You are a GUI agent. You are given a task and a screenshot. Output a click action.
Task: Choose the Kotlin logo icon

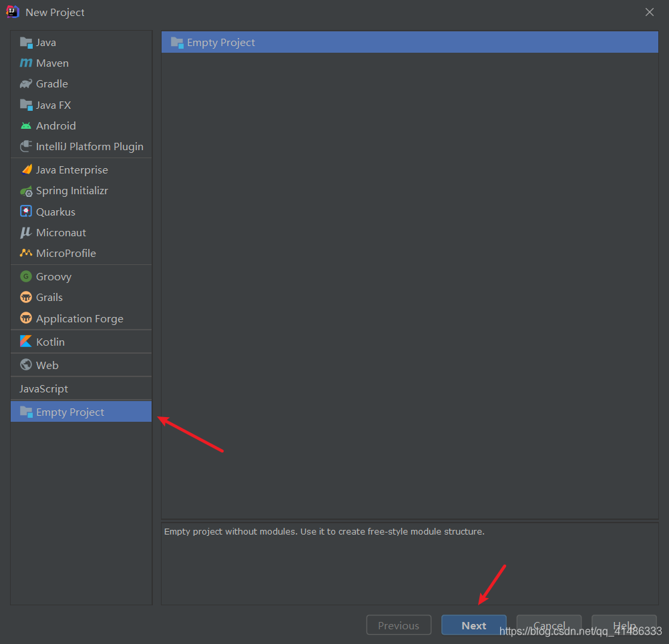click(x=26, y=342)
